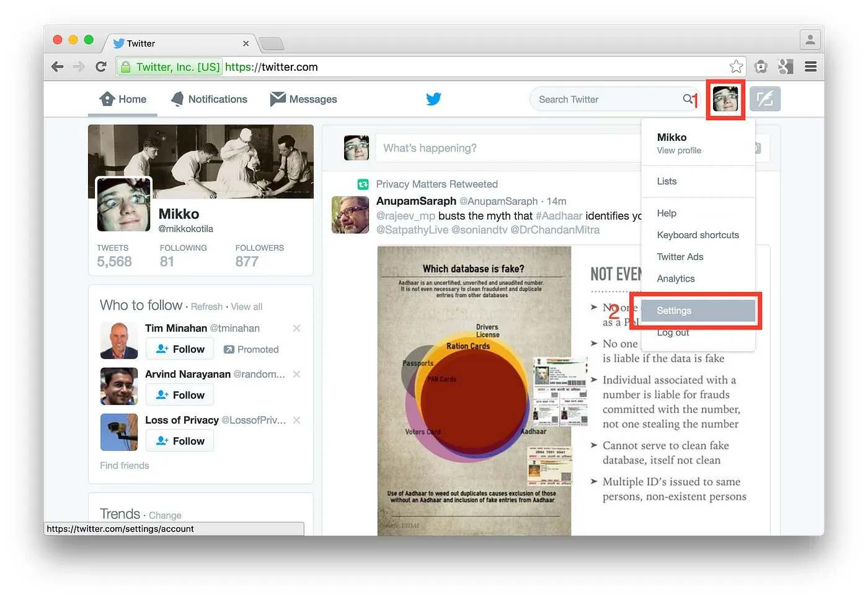Click the profile card avatar photo
Viewport: 868px width, 598px height.
coord(123,204)
